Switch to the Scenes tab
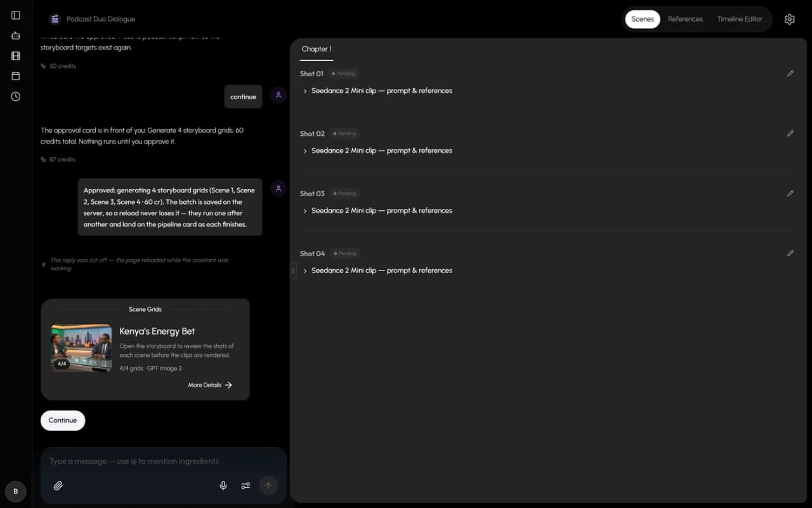 (643, 19)
